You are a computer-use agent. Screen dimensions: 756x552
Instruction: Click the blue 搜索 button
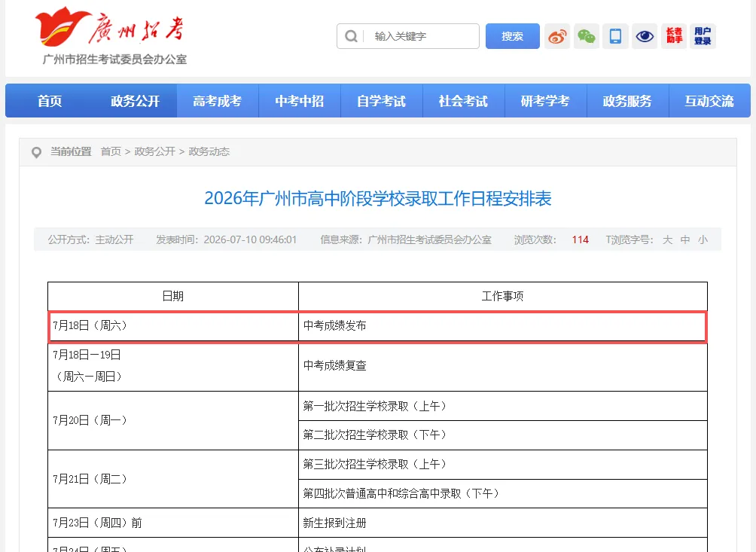coord(513,36)
